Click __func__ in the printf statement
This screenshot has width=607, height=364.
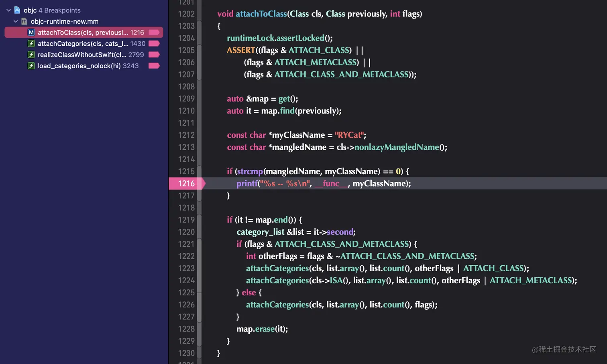click(331, 183)
